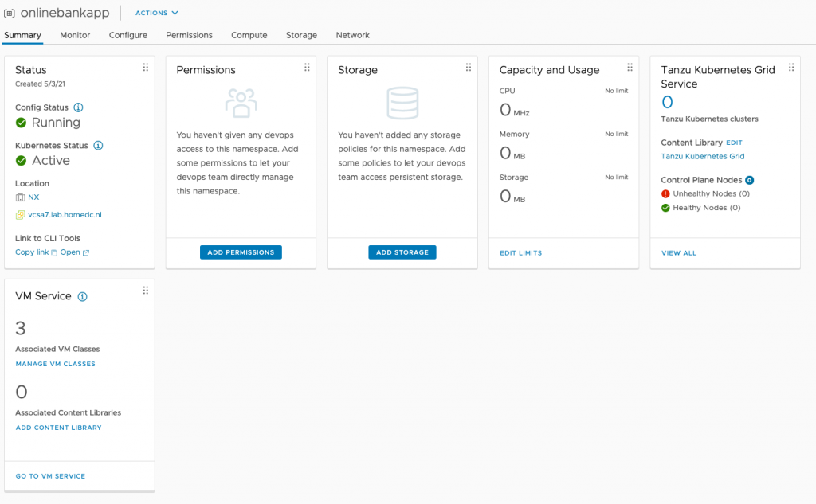Switch to the Monitor tab

75,35
